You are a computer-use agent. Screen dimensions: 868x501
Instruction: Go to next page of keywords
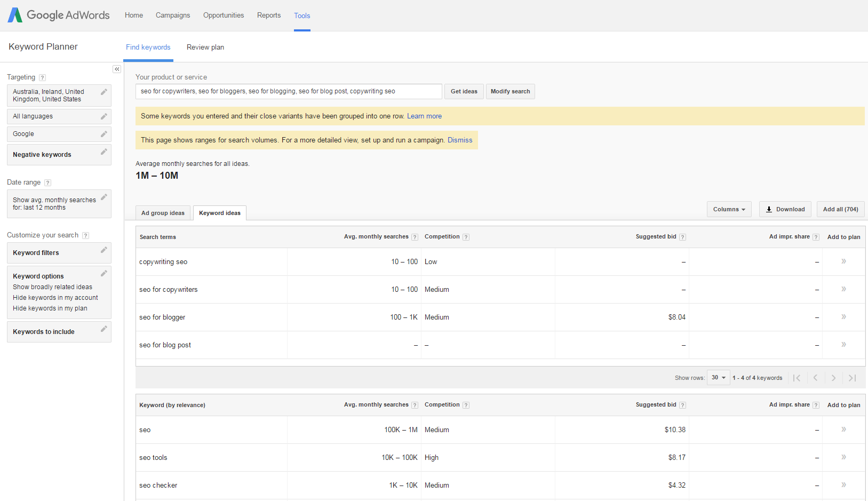tap(833, 378)
